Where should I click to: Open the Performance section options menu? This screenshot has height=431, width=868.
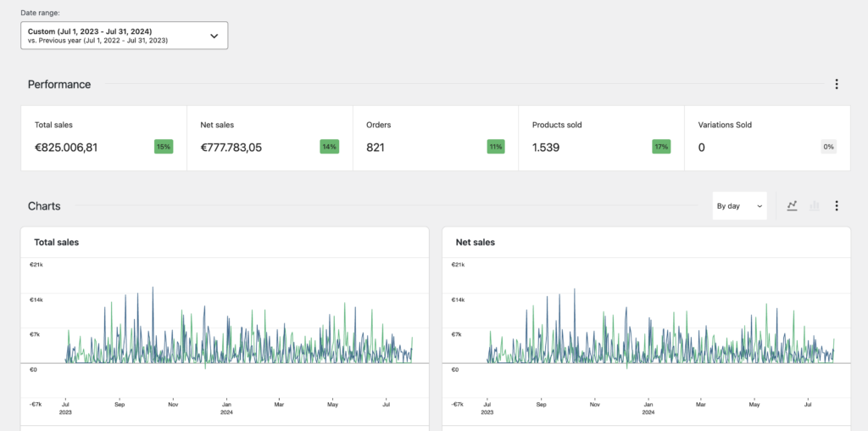click(x=837, y=84)
